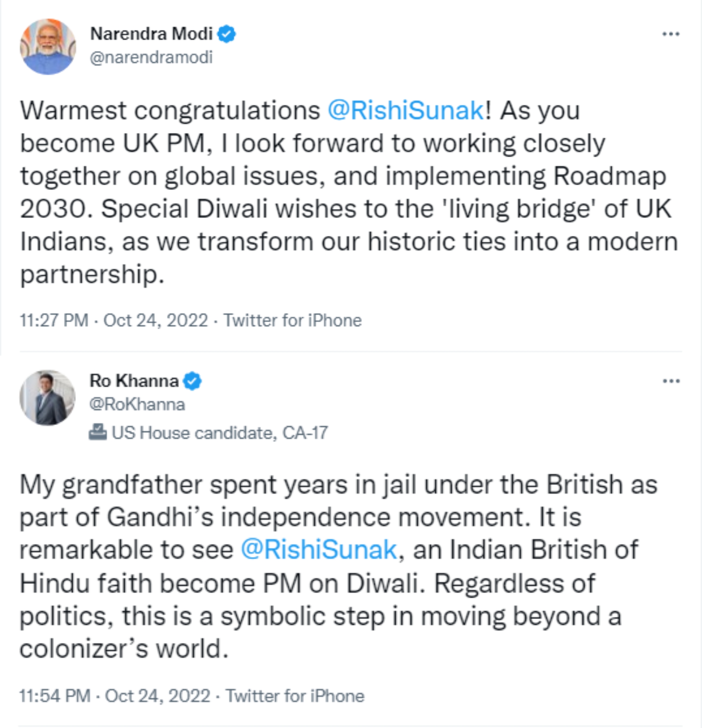
Task: Click @RishiSunak mention in Modi's tweet
Action: click(x=406, y=111)
